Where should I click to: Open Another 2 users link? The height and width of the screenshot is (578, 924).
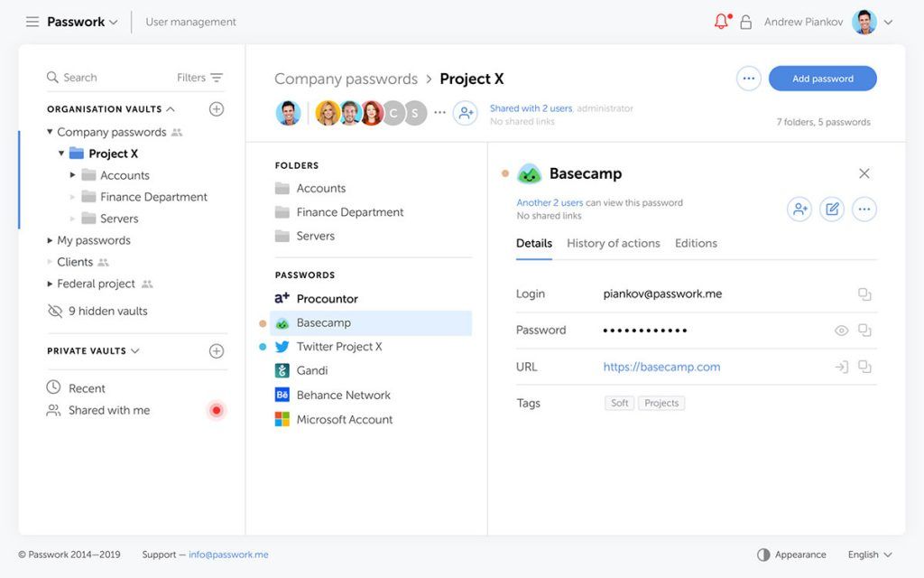tap(550, 203)
